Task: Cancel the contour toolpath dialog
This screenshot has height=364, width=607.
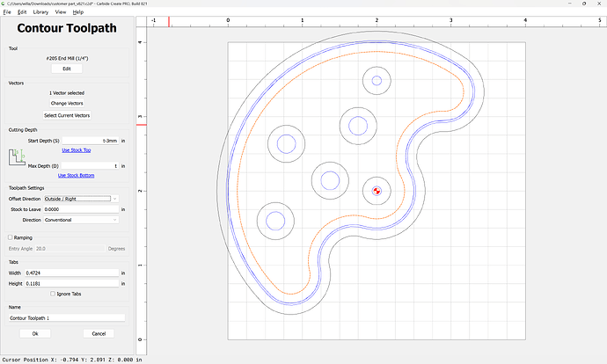Action: pos(99,334)
